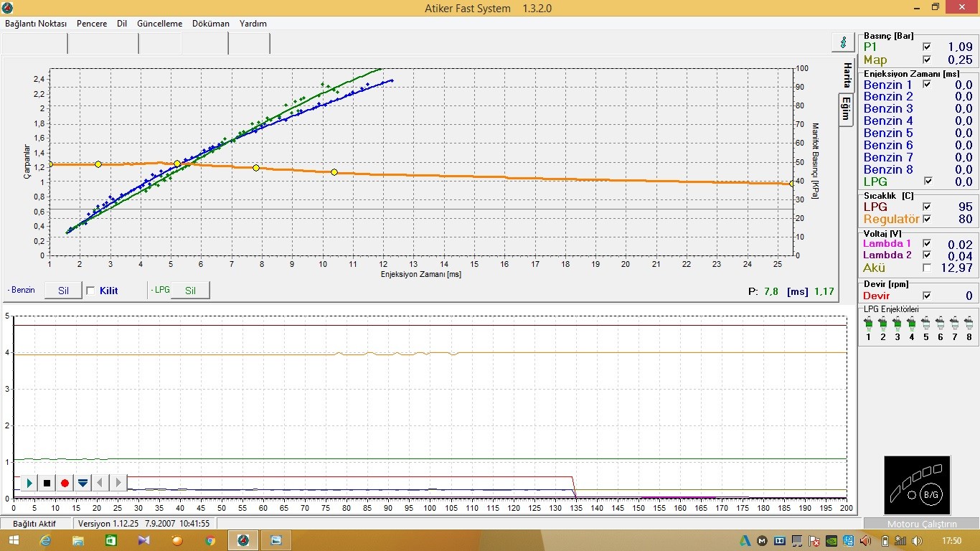
Task: Click the NVIDIA tray icon
Action: click(831, 540)
